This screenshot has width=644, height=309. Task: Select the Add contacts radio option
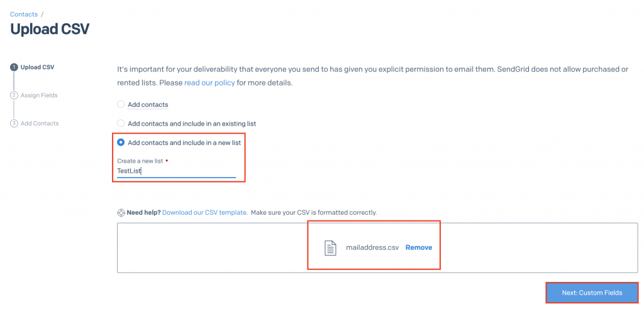[x=121, y=104]
